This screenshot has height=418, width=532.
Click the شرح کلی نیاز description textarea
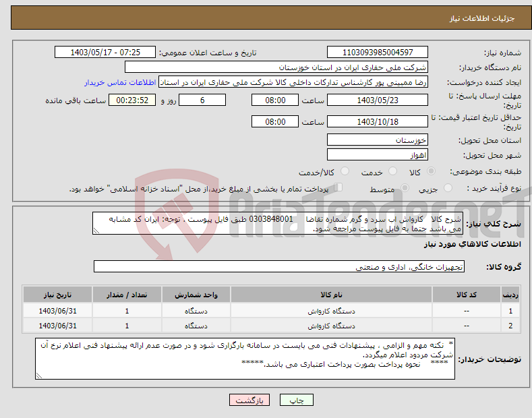coord(278,223)
